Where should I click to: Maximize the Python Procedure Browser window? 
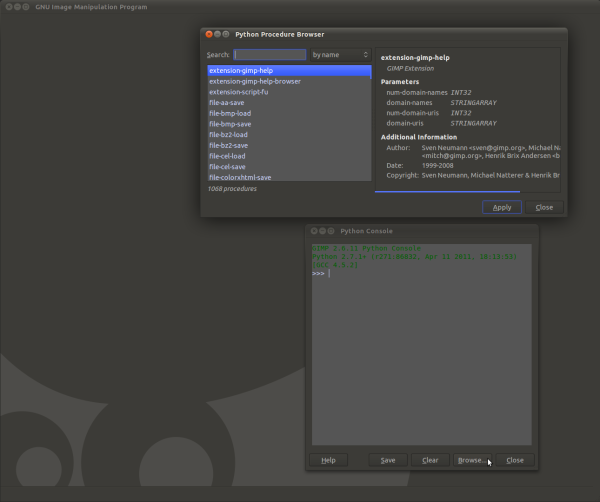(226, 34)
